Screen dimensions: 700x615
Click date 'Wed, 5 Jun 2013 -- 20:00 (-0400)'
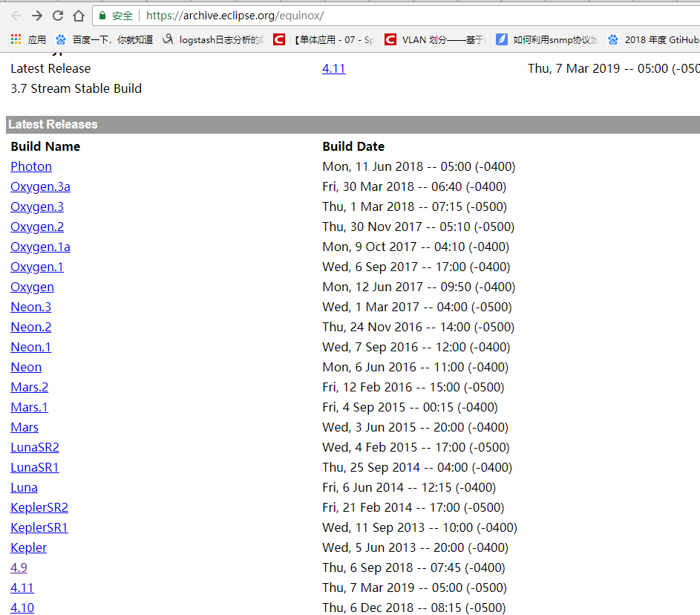point(415,548)
